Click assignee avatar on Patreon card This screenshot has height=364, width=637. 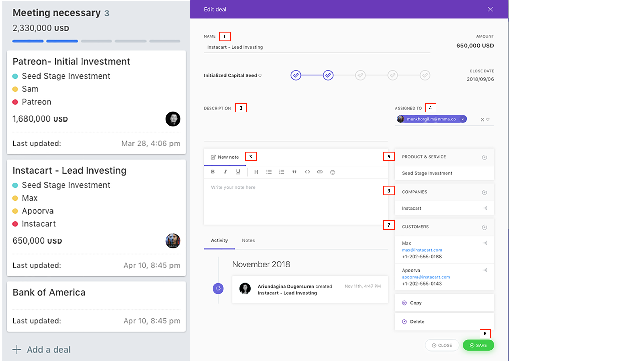pyautogui.click(x=173, y=119)
